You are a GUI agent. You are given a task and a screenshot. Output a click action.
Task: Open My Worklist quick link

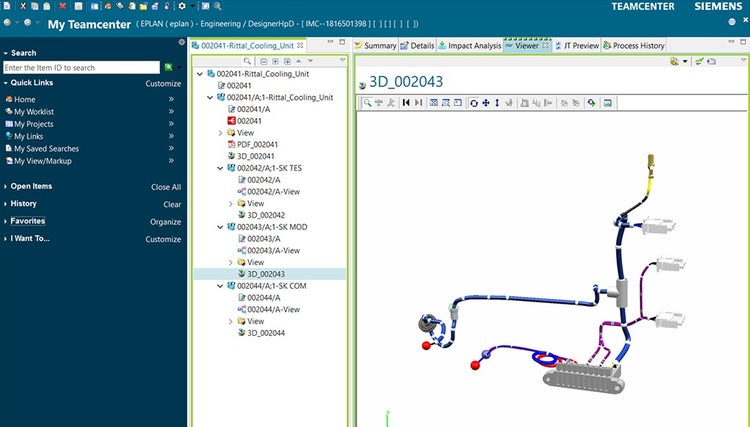click(35, 112)
